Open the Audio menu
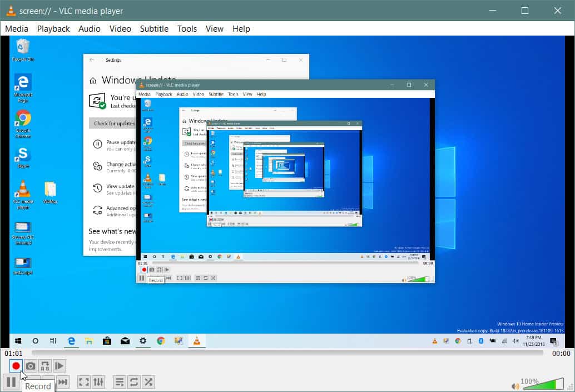575x392 pixels. (89, 28)
